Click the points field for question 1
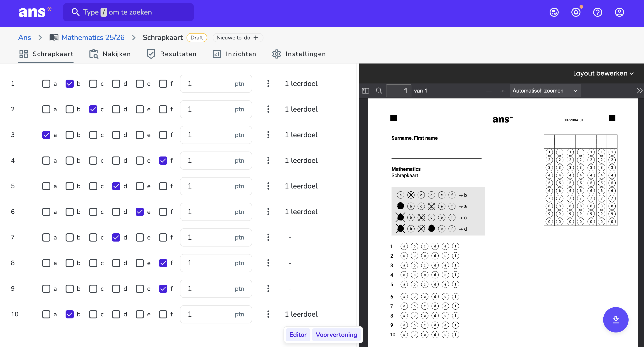Screen dimensions: 644x347 (216, 84)
